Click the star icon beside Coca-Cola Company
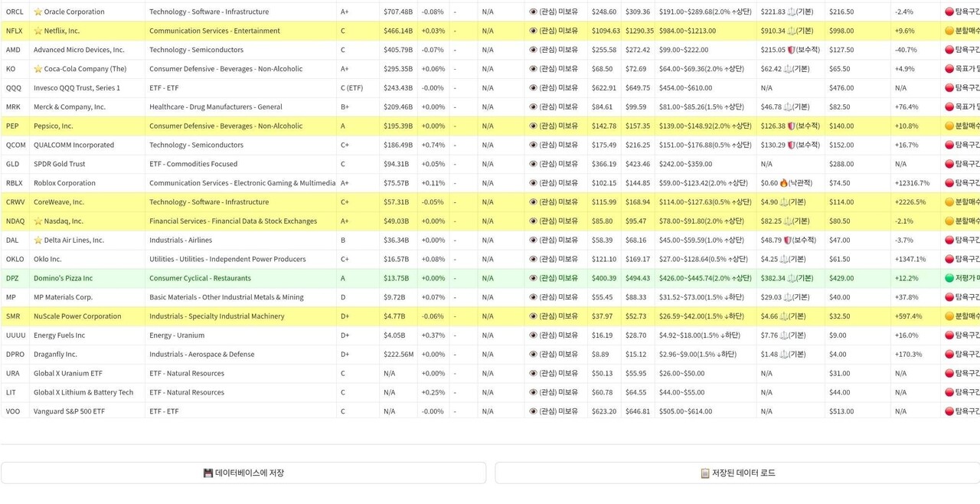980x504 pixels. (x=38, y=69)
